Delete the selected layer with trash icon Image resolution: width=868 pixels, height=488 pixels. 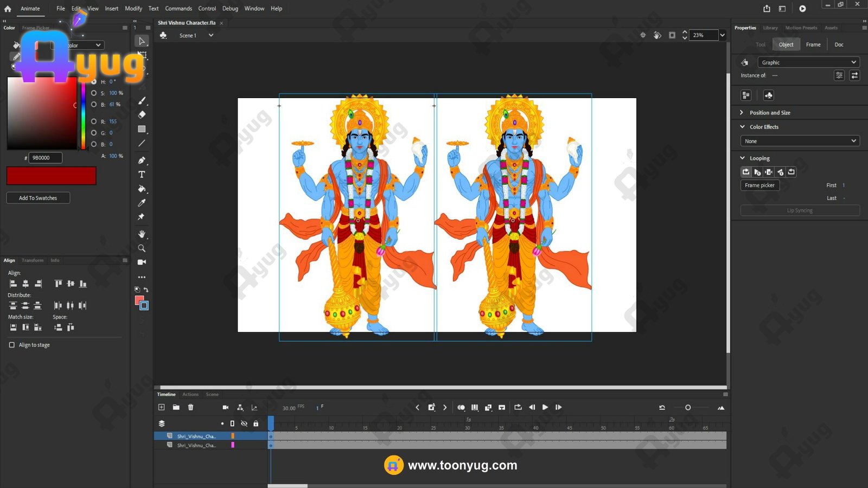click(190, 407)
